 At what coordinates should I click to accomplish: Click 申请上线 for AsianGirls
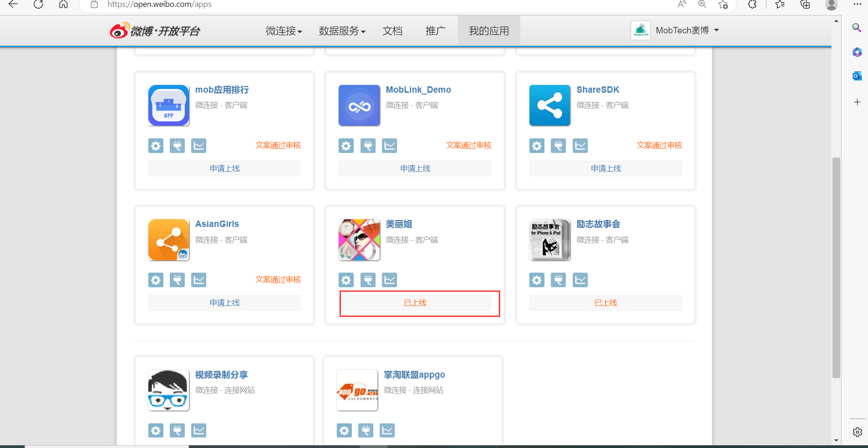pyautogui.click(x=225, y=303)
